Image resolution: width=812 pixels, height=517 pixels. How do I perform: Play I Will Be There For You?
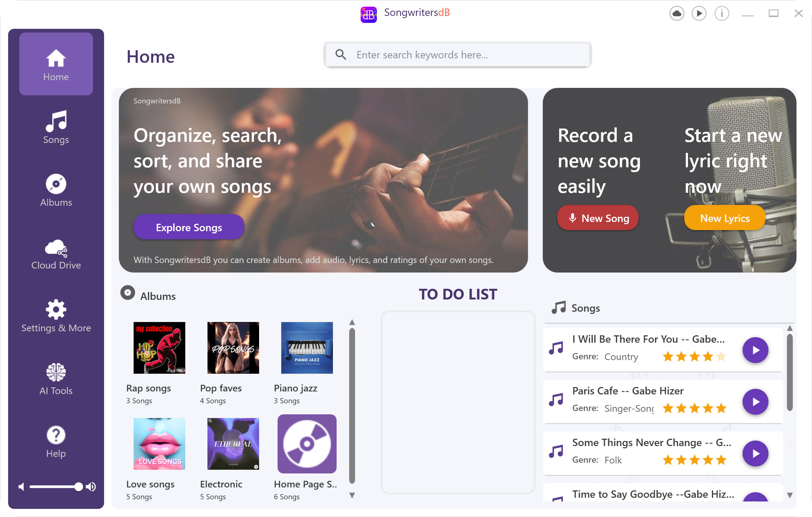756,350
